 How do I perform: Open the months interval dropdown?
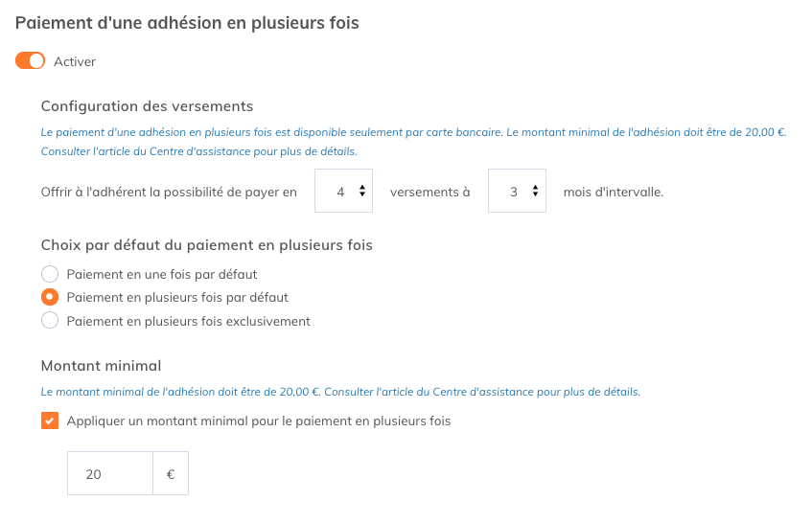coord(516,192)
